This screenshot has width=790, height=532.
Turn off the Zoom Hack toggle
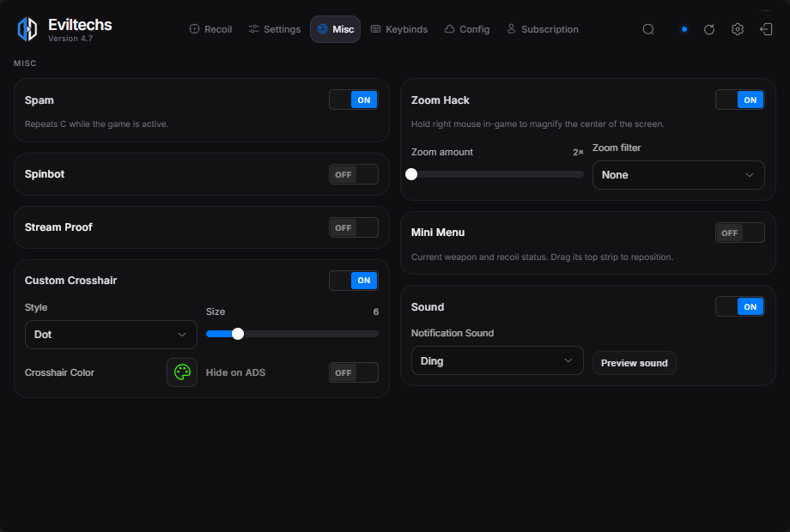tap(740, 100)
